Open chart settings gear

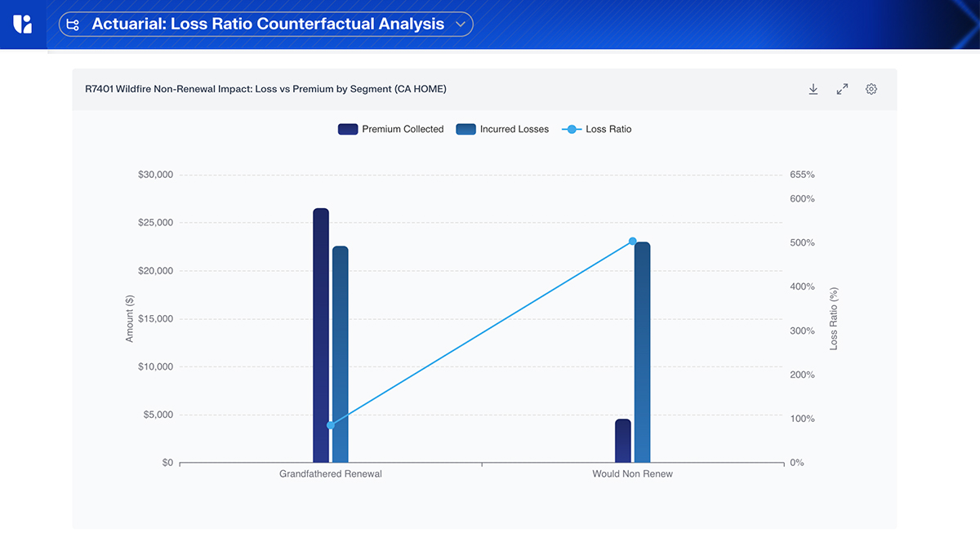[871, 89]
